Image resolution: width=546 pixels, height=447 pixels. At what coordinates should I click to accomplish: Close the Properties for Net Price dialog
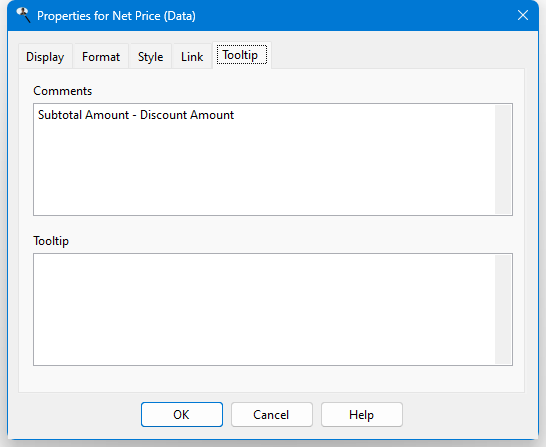[x=523, y=15]
